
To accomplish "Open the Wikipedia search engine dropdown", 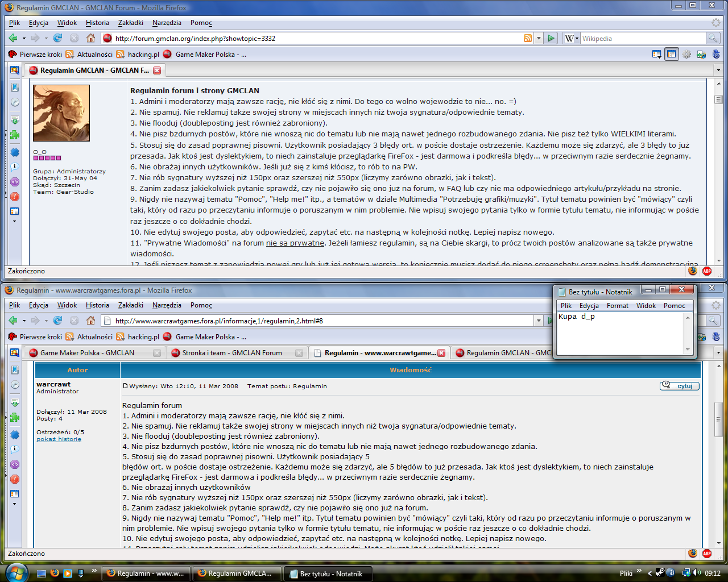I will coord(572,38).
